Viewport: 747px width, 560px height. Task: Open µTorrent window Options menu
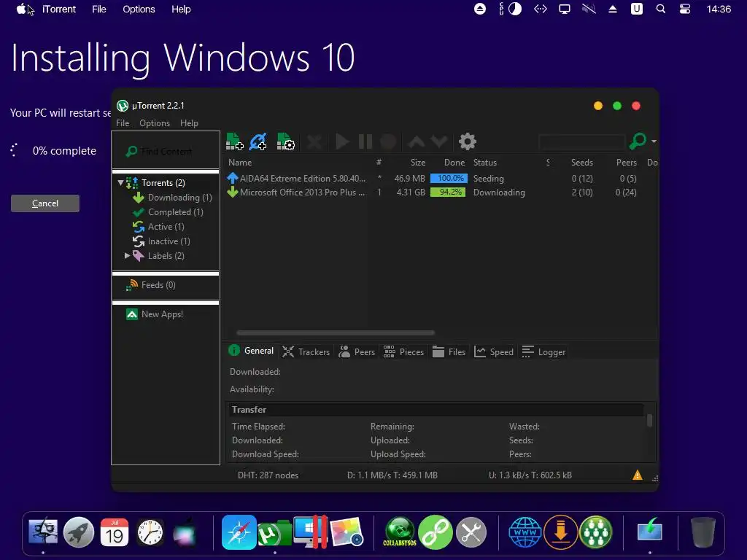tap(155, 122)
